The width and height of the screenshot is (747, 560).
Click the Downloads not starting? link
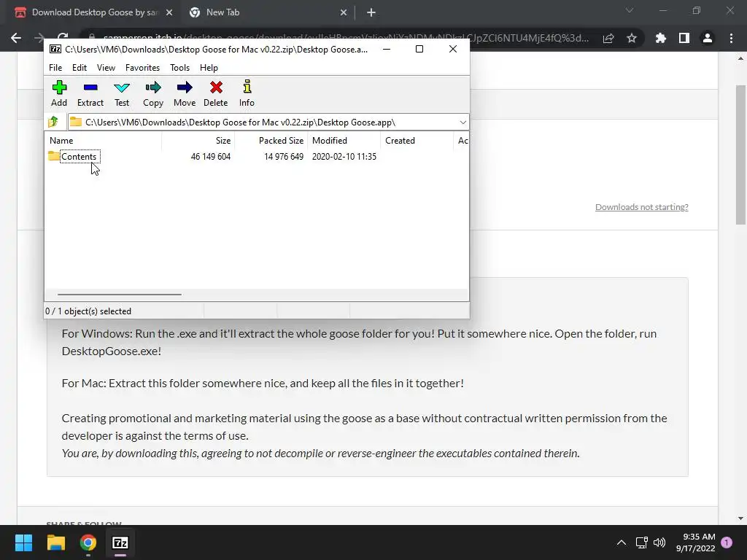pos(641,206)
